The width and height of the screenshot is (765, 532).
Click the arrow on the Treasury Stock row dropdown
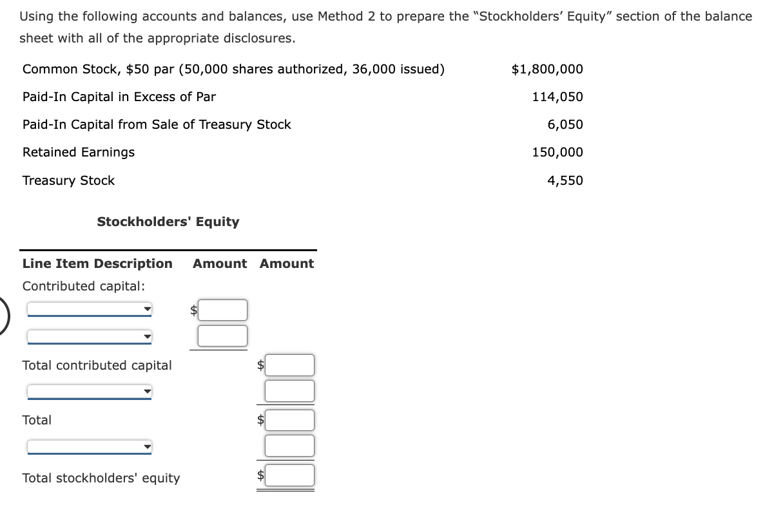click(x=147, y=445)
